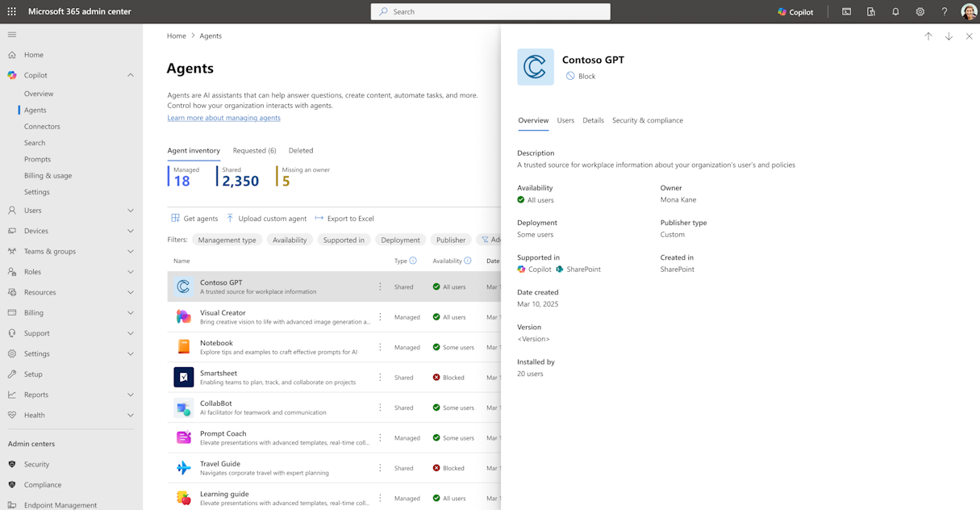Switch to Details tab in panel
Screen dimensions: 980x510
593,120
